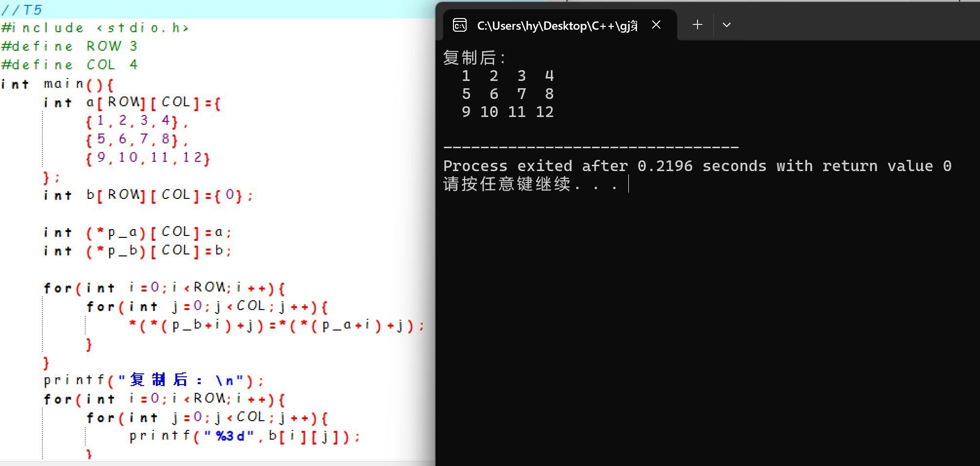The width and height of the screenshot is (980, 466).
Task: Click the int (*p_a)[COL]=a; line
Action: click(x=137, y=233)
